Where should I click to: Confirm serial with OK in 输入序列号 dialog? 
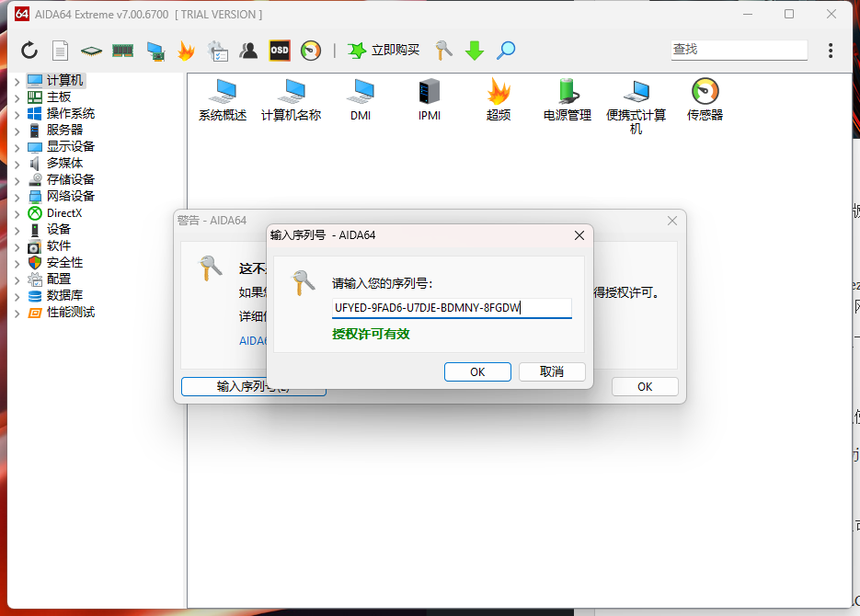tap(477, 372)
